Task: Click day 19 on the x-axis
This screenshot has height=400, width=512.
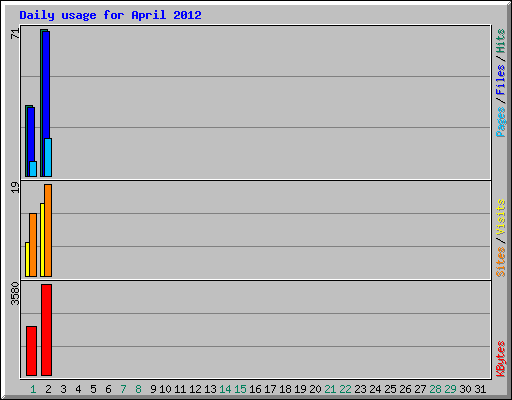Action: tap(300, 389)
